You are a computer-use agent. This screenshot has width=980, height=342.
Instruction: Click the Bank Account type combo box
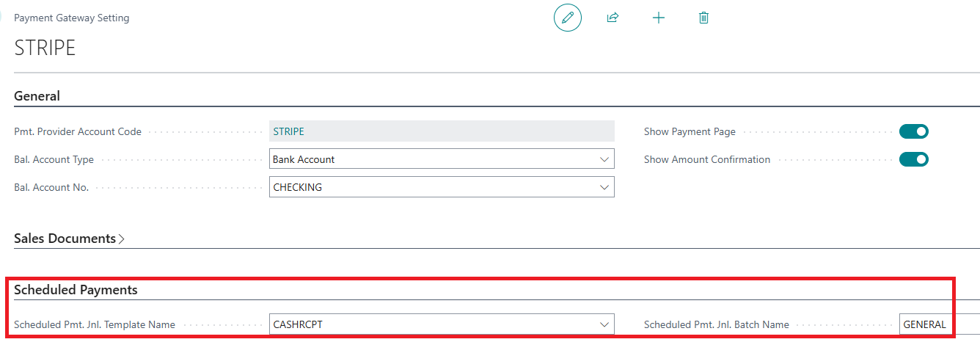click(x=442, y=159)
